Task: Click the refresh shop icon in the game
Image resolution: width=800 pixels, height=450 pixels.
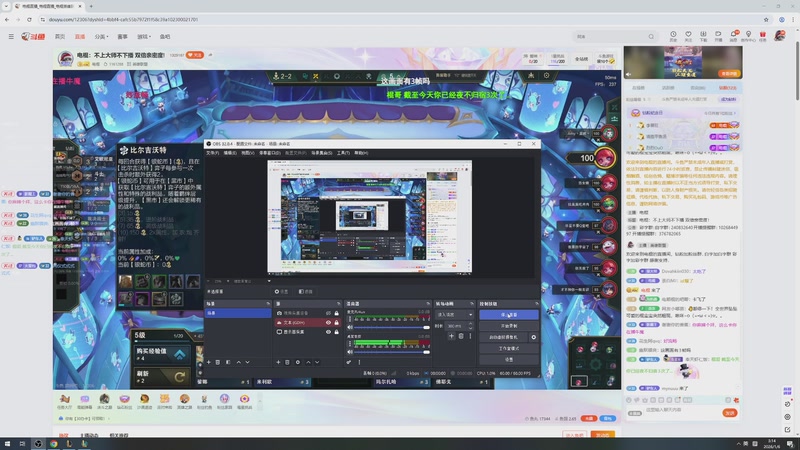Action: point(180,377)
